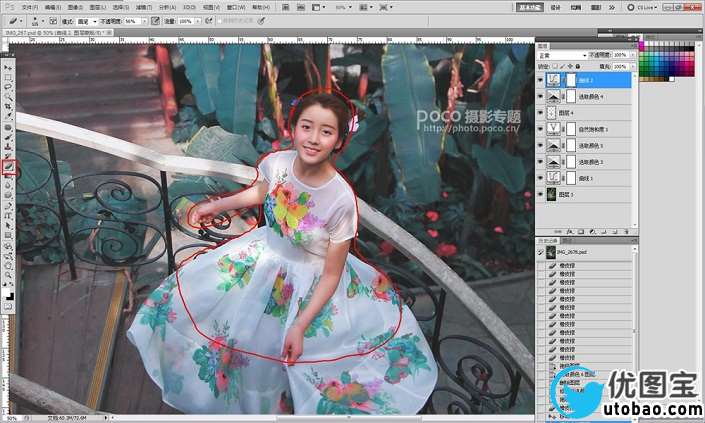Enable airbrush mode in the options bar
The width and height of the screenshot is (705, 423).
[x=208, y=21]
